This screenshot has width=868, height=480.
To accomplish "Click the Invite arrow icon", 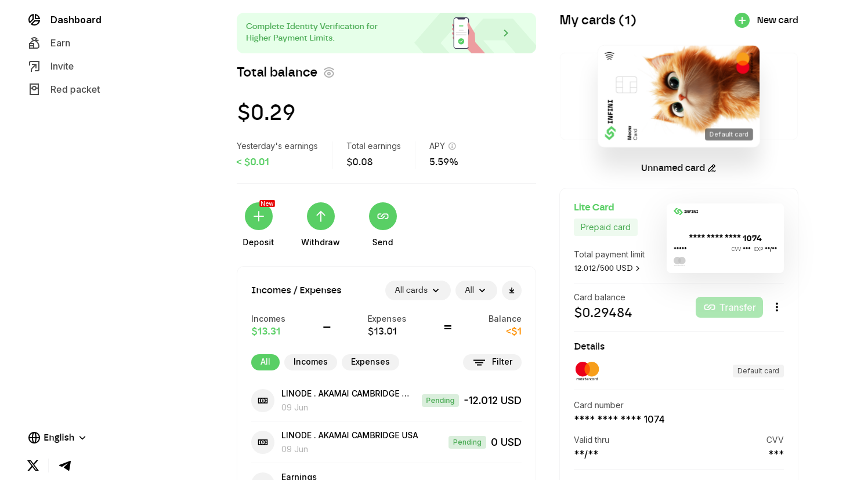I will [x=34, y=66].
